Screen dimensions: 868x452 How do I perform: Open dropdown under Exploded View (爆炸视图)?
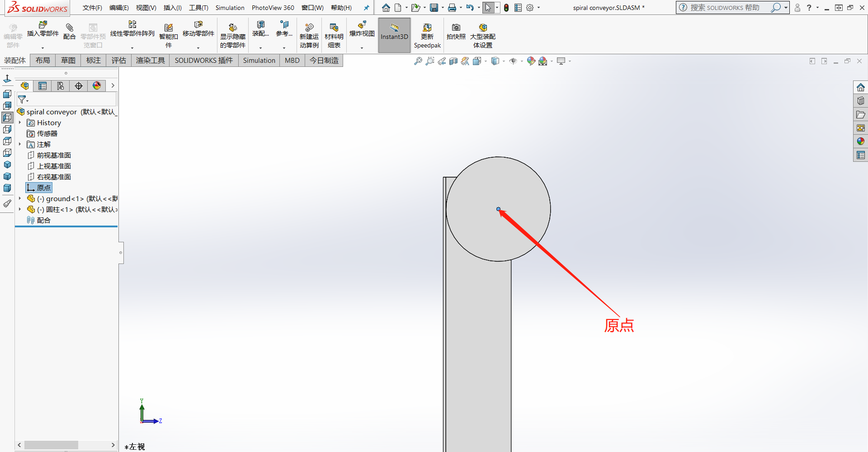click(362, 48)
